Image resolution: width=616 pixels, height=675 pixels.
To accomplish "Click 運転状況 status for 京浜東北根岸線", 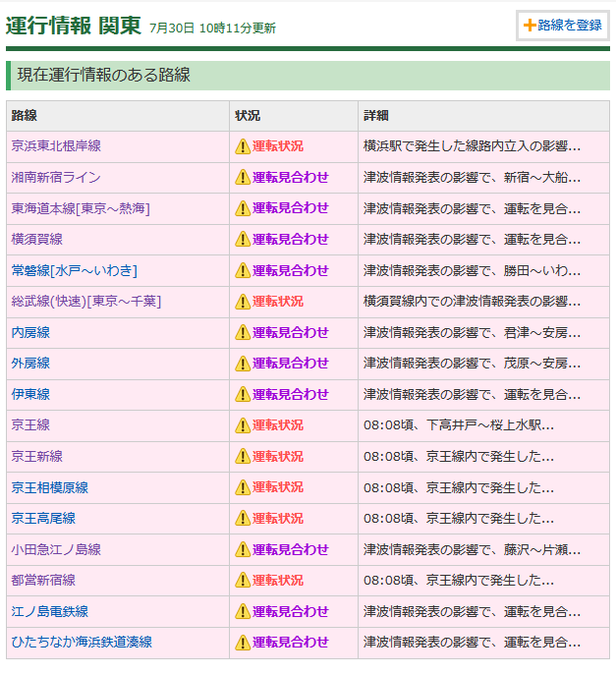I will point(278,146).
